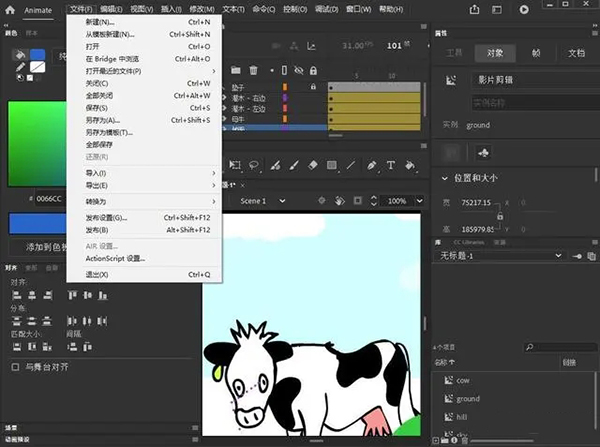Select the Line tool
600x447 pixels.
pyautogui.click(x=351, y=166)
